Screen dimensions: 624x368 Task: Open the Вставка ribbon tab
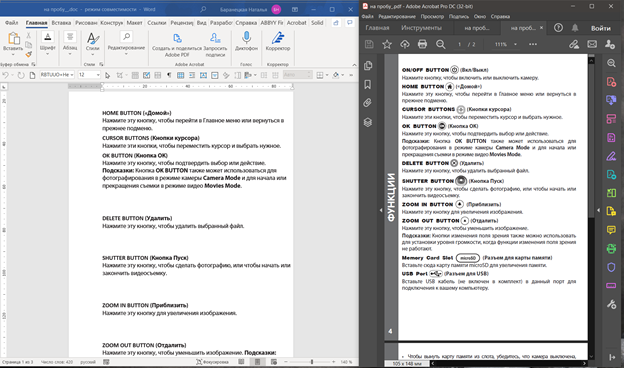(61, 23)
